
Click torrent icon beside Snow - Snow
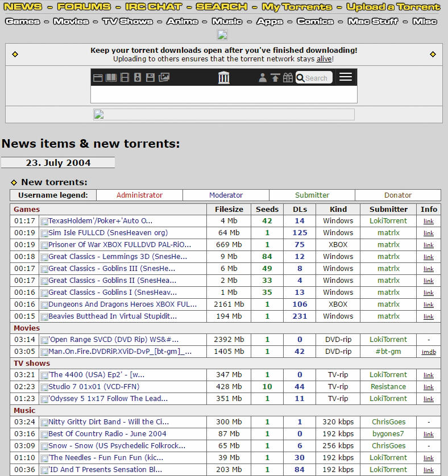click(44, 446)
